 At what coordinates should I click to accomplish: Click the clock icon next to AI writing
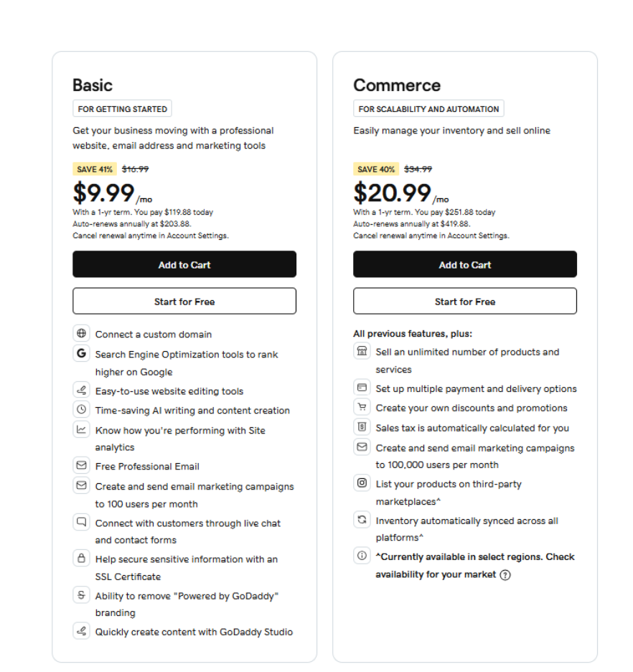point(81,410)
